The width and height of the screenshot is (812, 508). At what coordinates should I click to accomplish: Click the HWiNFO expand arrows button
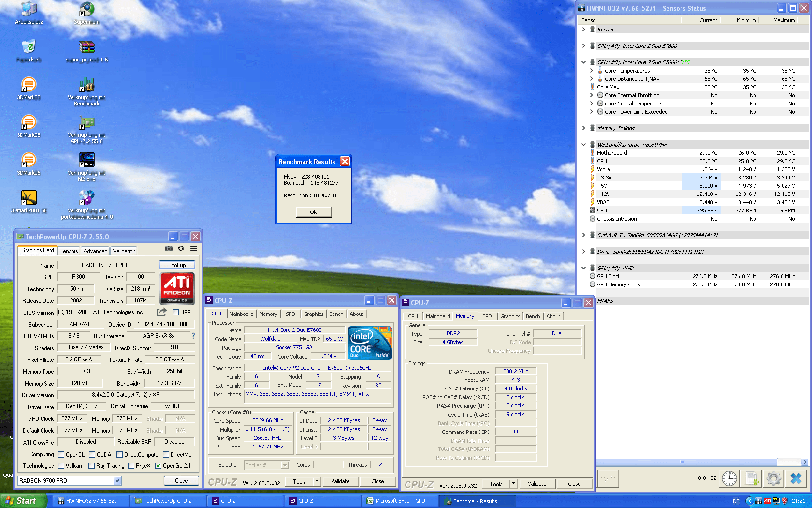609,478
